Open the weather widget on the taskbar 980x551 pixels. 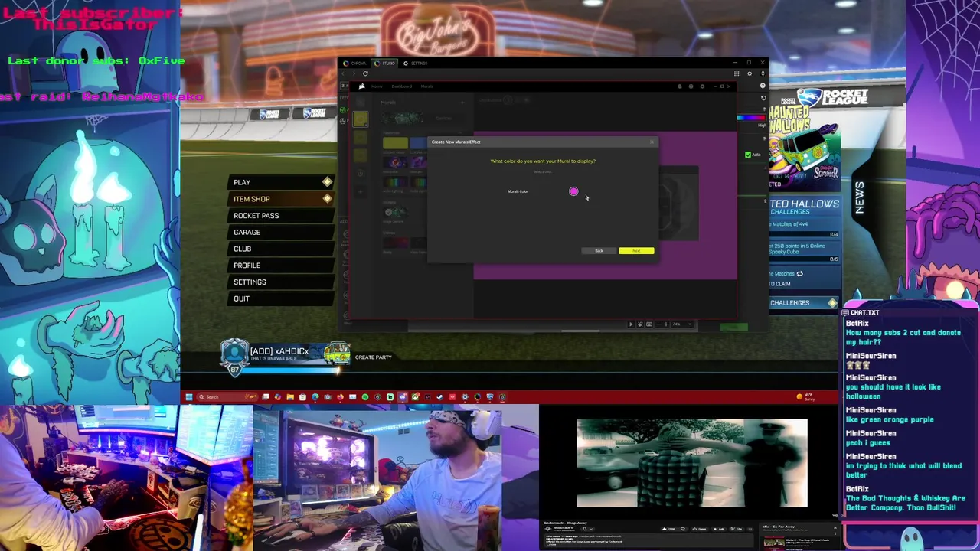[806, 397]
